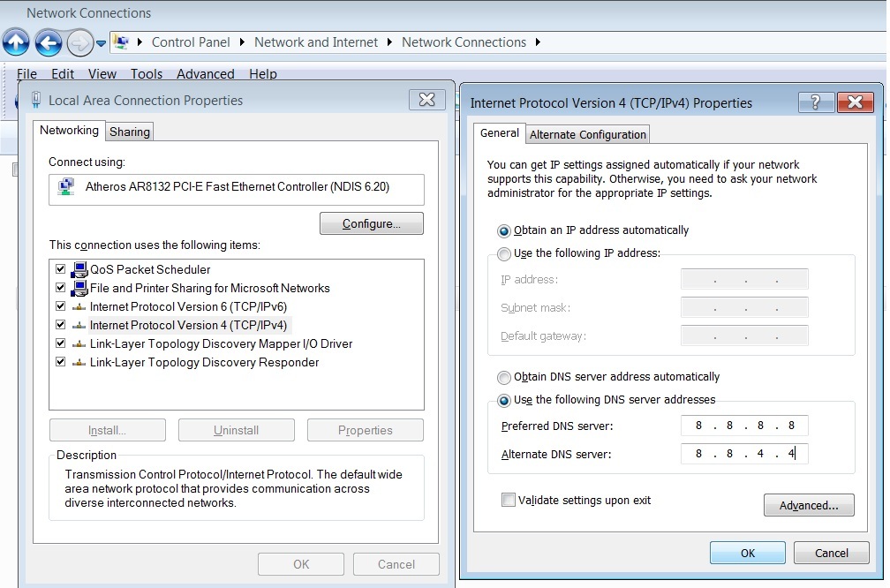Switch to the General tab
This screenshot has height=588, width=890.
pyautogui.click(x=500, y=132)
